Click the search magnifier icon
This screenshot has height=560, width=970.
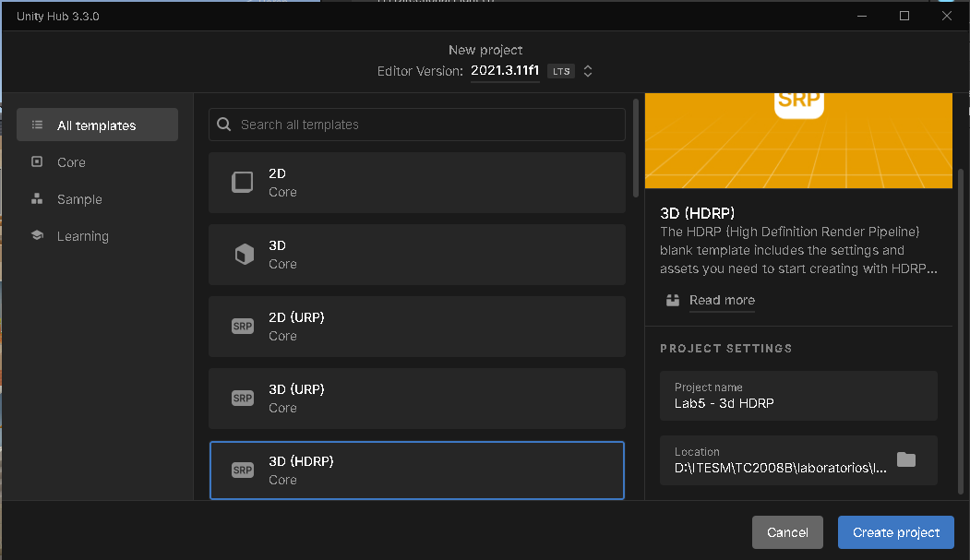[224, 125]
